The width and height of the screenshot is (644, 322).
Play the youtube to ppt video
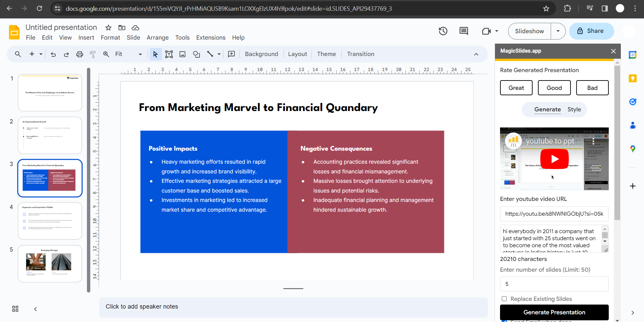(554, 159)
